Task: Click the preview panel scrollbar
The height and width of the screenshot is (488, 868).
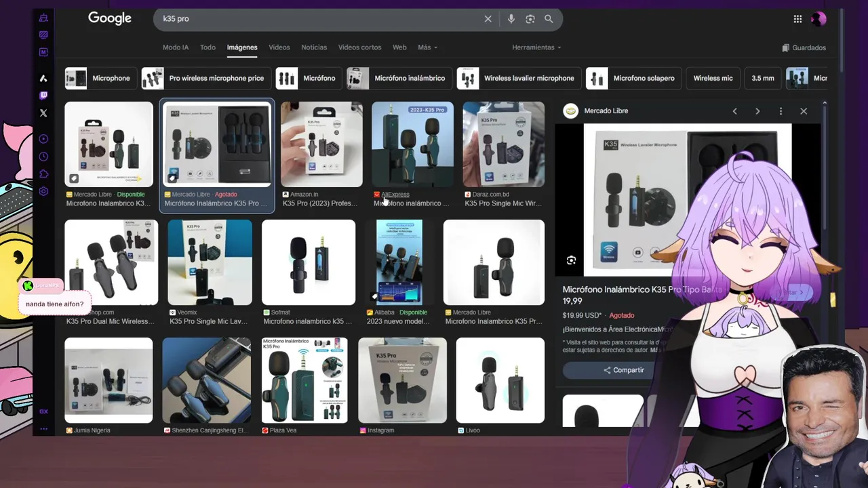Action: [825, 169]
